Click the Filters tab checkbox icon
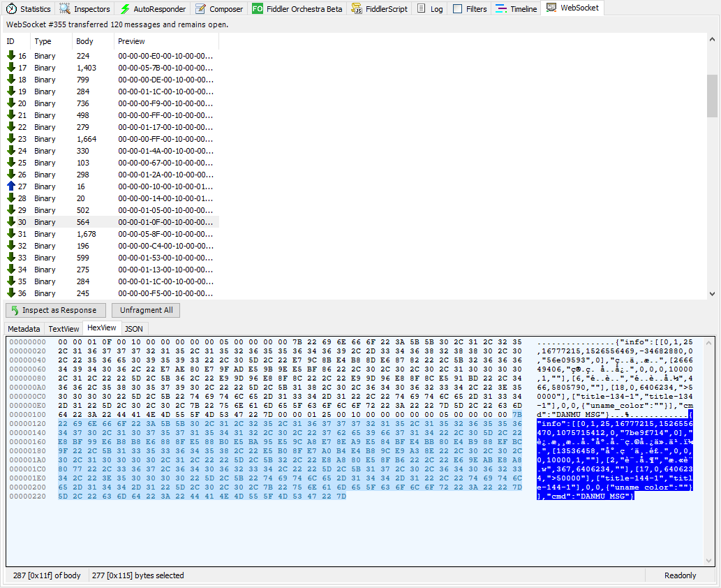 coord(458,9)
